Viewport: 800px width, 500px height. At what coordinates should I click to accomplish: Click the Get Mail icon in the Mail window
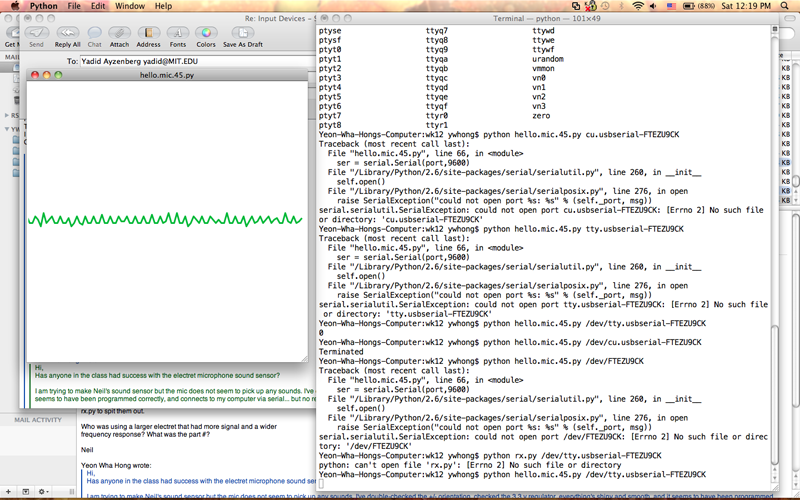(11, 33)
